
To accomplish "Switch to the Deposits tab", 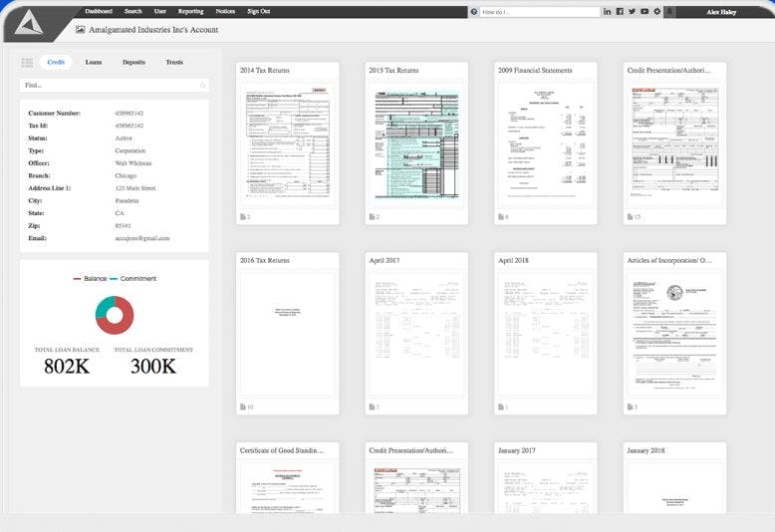I will pos(133,63).
